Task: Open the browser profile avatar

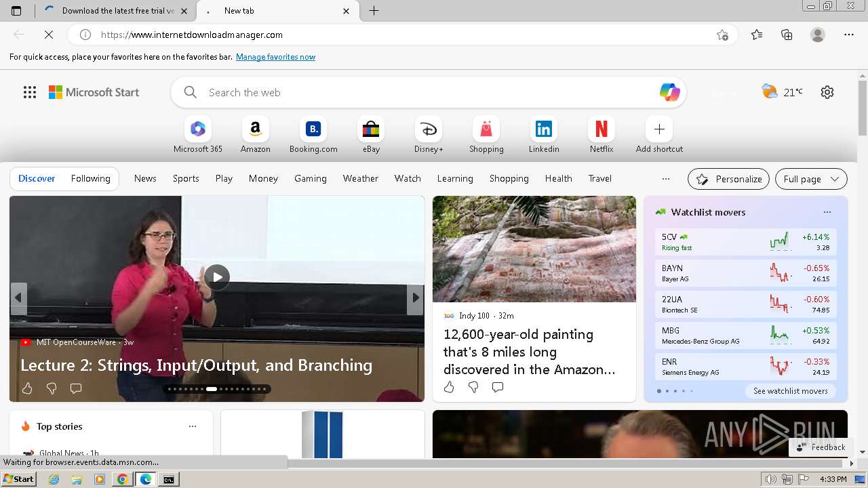Action: (818, 35)
